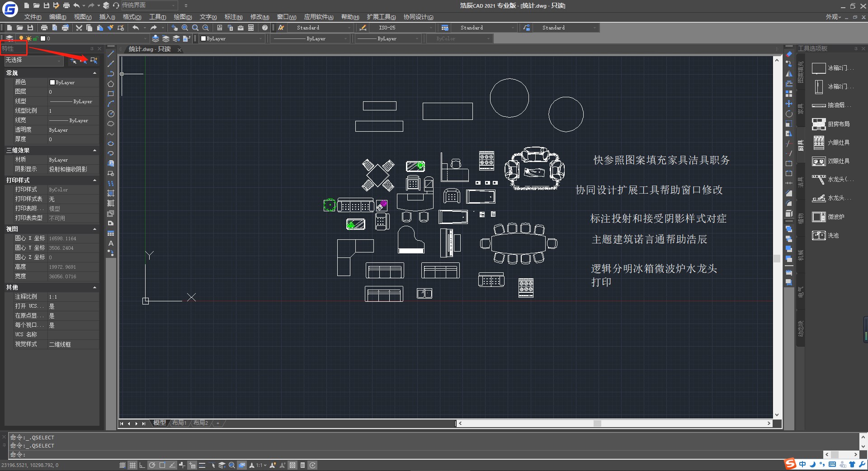Open the ISO-25 dimension style dropdown
868x471 pixels.
pyautogui.click(x=405, y=28)
